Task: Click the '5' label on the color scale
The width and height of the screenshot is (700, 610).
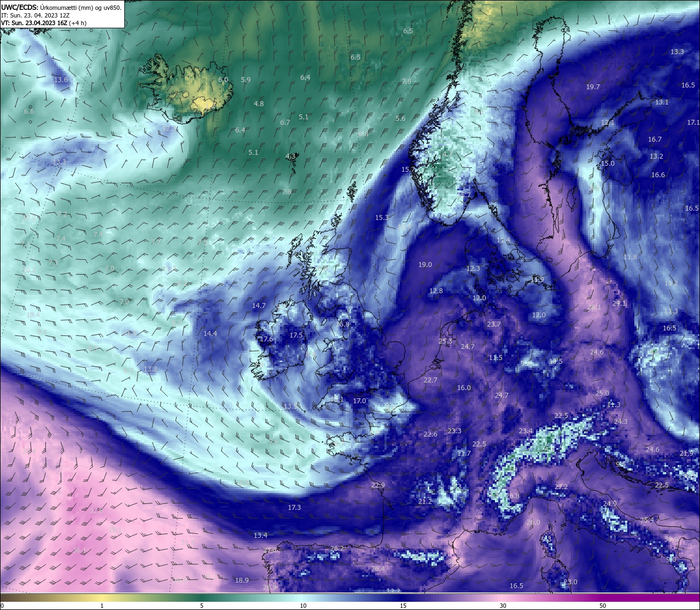Action: 202,606
